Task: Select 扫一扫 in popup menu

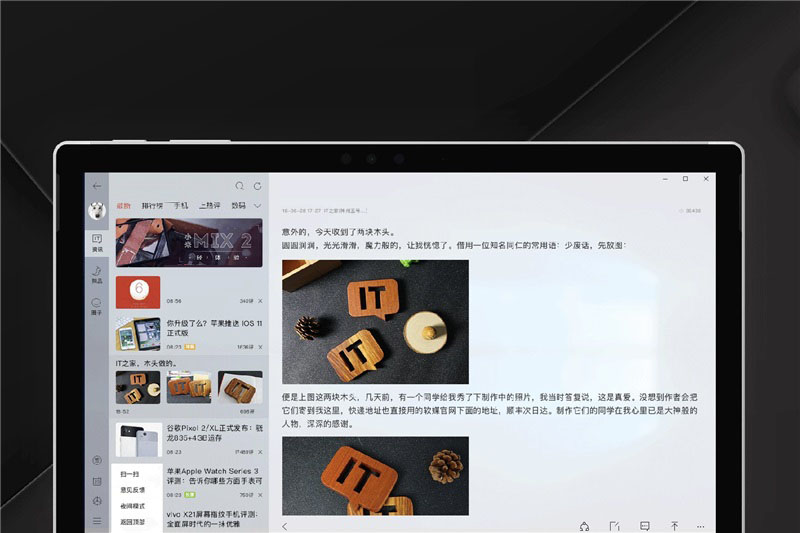Action: [x=130, y=474]
